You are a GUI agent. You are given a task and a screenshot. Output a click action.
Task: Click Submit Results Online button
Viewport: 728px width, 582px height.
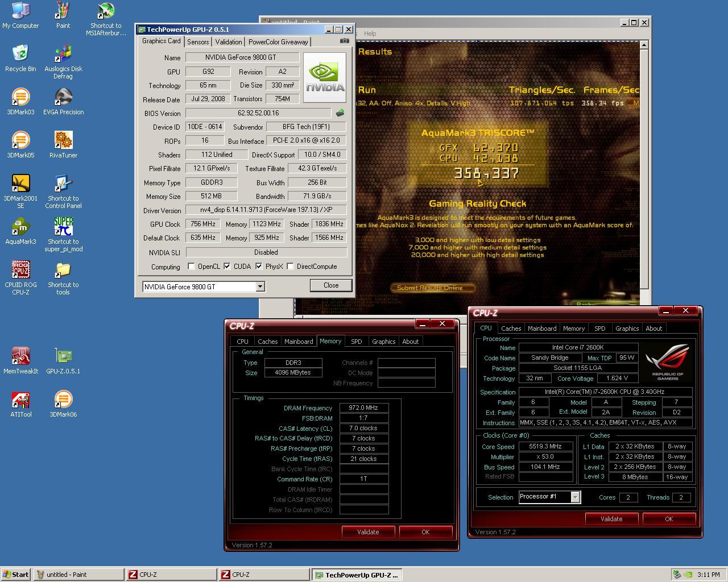tap(432, 288)
